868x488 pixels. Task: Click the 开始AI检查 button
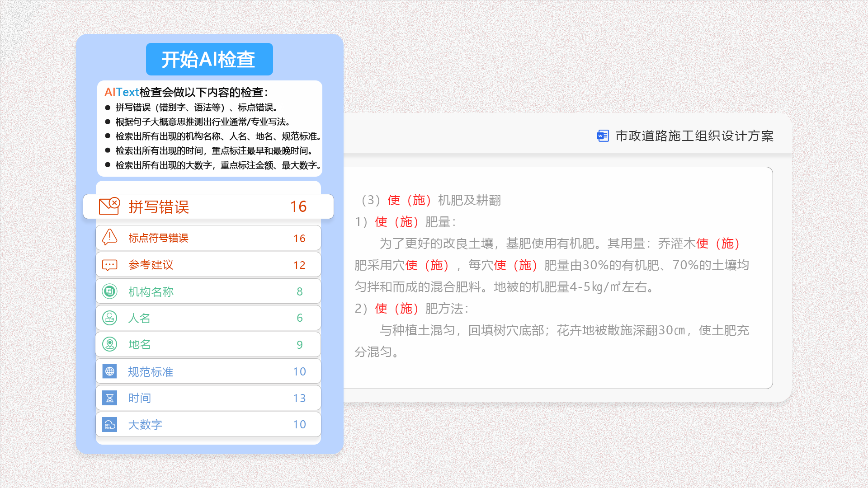(209, 59)
